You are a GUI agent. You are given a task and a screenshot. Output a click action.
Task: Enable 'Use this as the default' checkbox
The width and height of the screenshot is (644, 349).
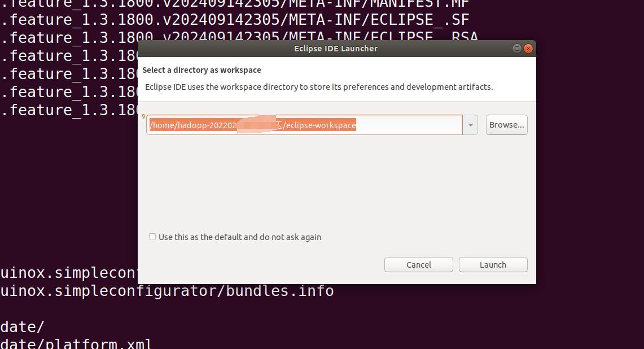(152, 237)
